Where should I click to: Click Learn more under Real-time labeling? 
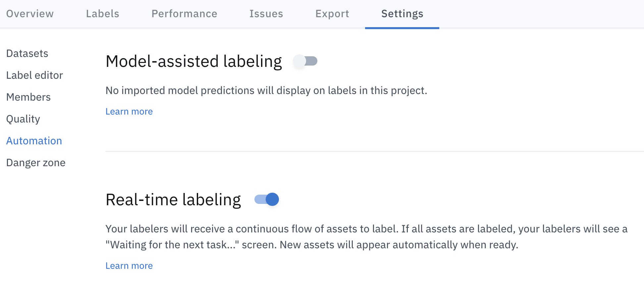129,266
